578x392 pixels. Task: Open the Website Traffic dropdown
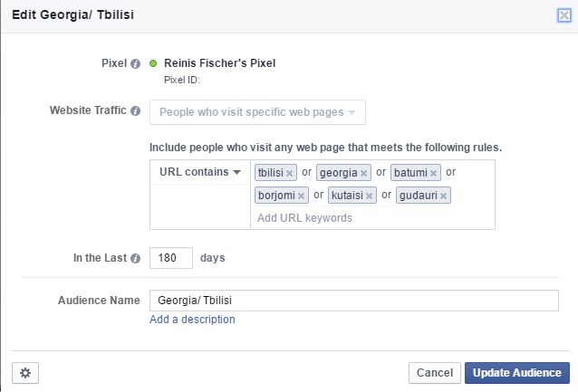click(257, 112)
